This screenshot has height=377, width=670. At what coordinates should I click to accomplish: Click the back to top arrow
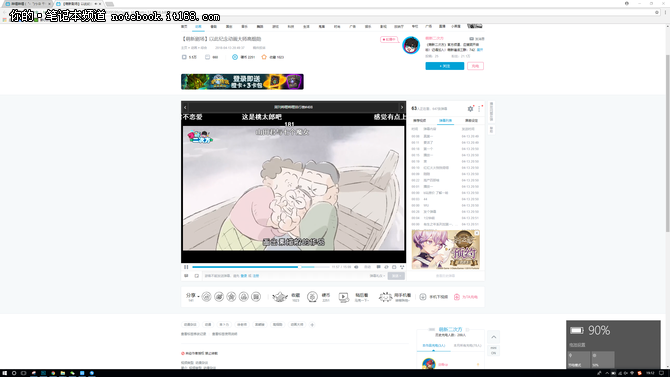(x=494, y=337)
